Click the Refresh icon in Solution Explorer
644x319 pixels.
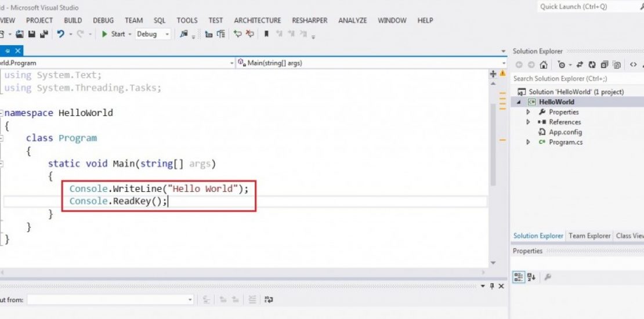tap(592, 65)
